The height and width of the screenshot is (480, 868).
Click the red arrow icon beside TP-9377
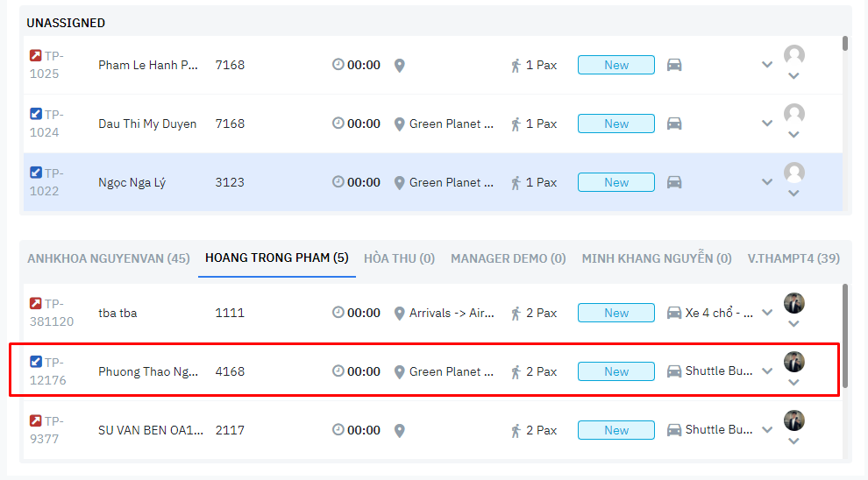[x=36, y=420]
